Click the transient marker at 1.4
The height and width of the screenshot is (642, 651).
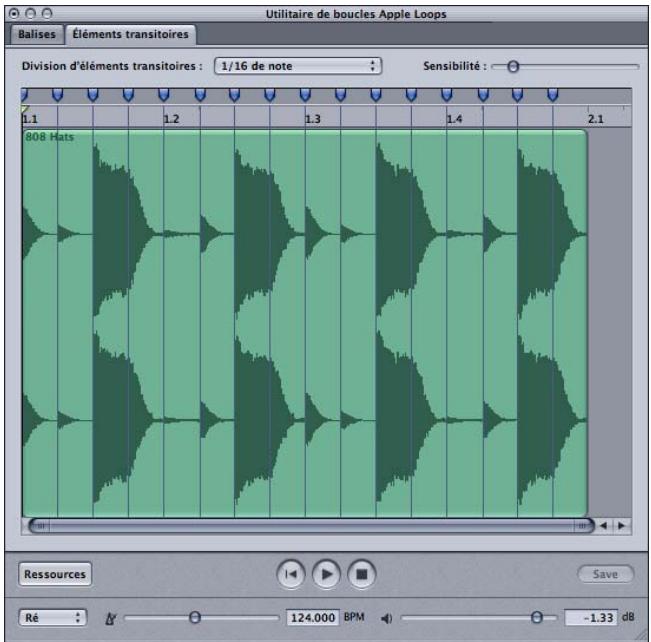tap(447, 95)
